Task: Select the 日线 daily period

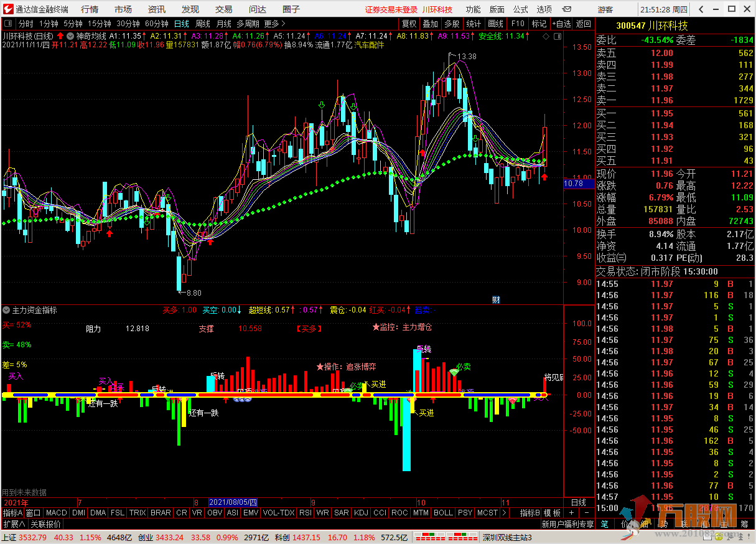Action: click(181, 24)
